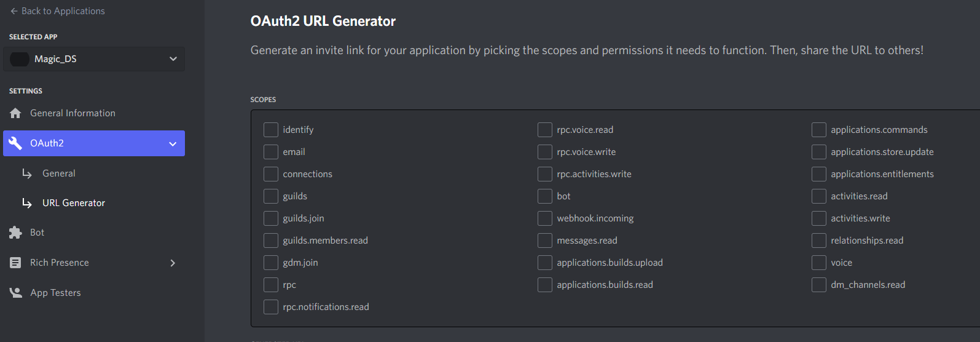Click the puzzle piece Bot icon

coord(15,233)
